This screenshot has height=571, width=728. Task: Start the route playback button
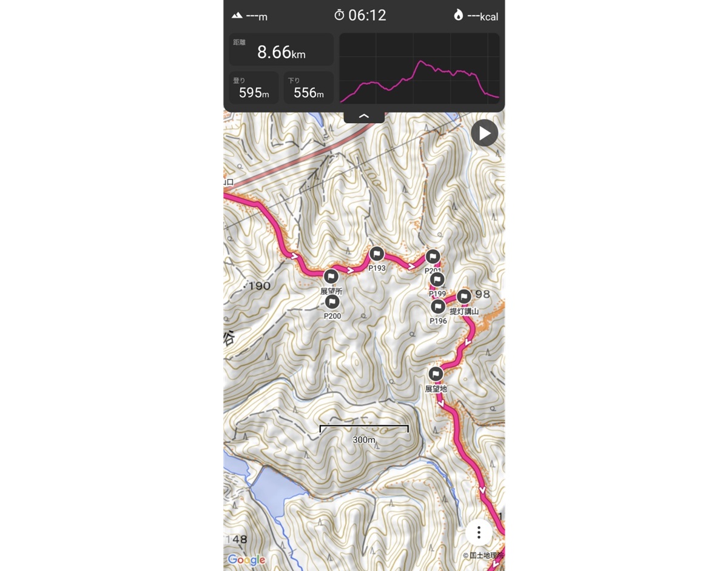tap(484, 133)
